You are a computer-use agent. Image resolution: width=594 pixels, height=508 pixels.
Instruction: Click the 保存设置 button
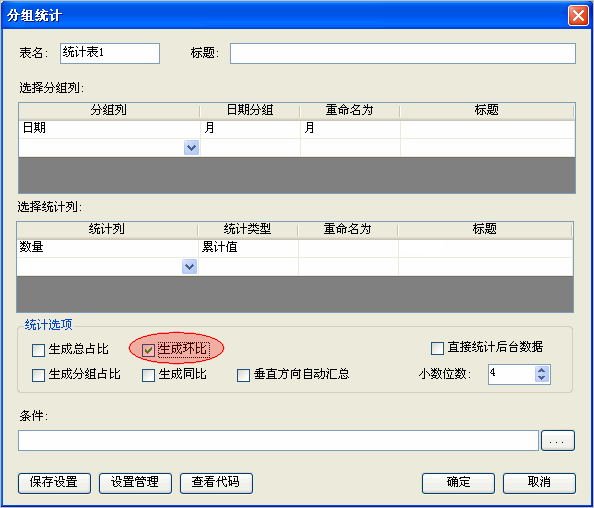pos(54,483)
